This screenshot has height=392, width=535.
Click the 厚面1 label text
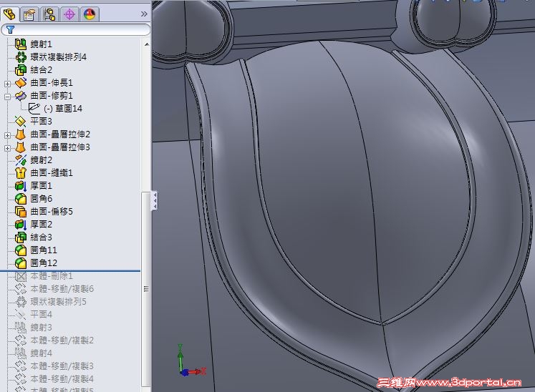click(41, 186)
